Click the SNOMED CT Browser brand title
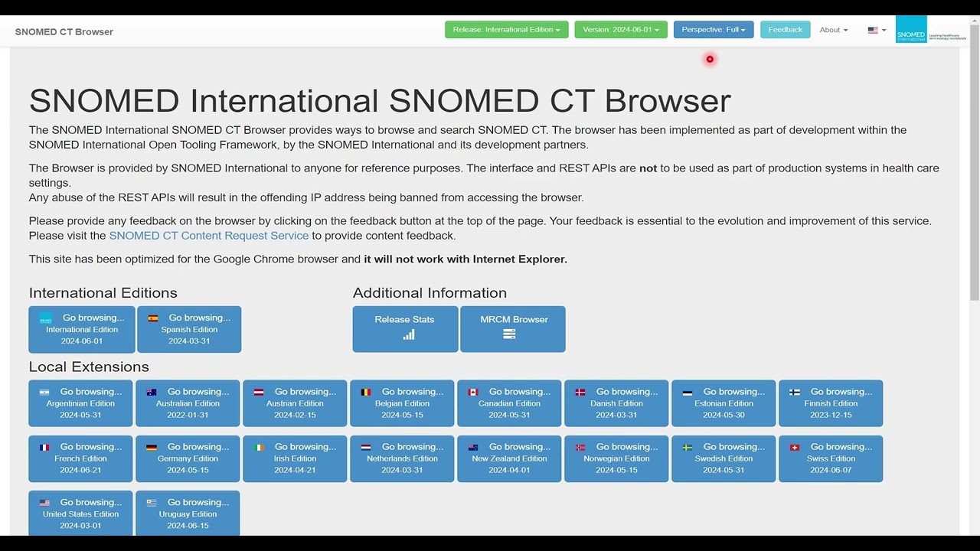Viewport: 980px width, 551px height. 64,32
